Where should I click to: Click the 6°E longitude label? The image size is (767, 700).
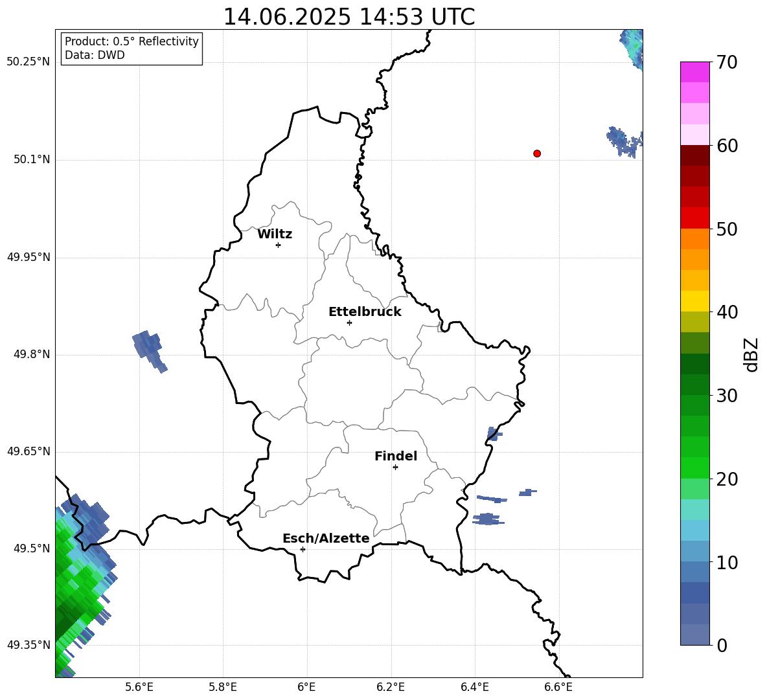[306, 687]
